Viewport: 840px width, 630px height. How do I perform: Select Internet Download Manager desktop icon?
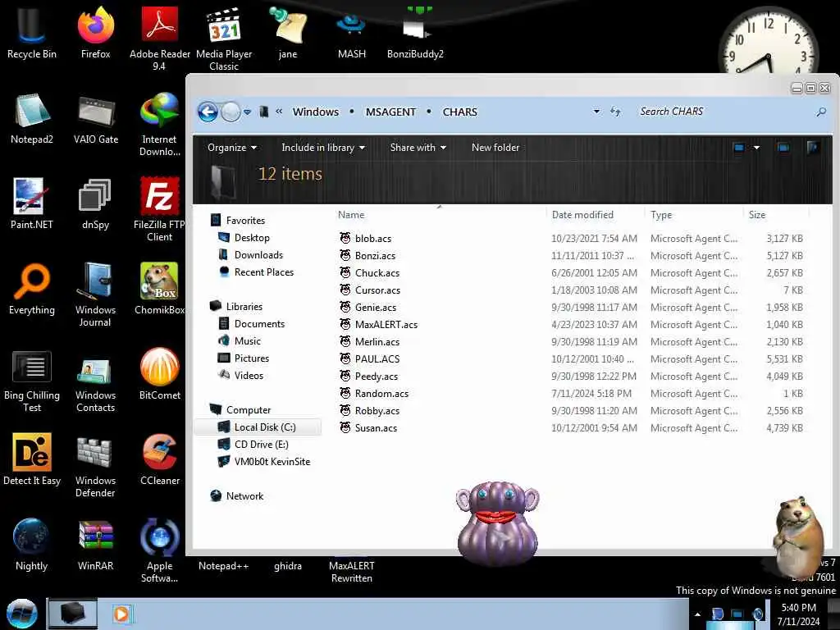159,125
